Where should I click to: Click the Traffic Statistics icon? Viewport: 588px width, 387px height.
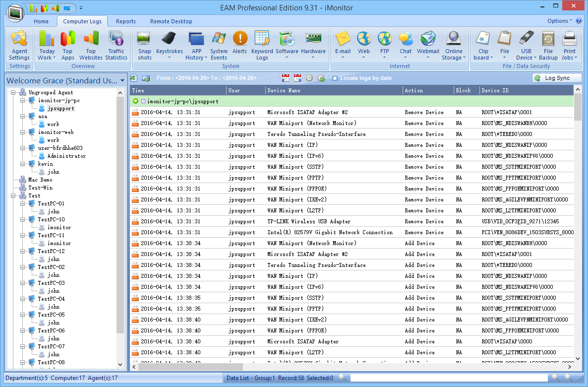click(x=116, y=45)
